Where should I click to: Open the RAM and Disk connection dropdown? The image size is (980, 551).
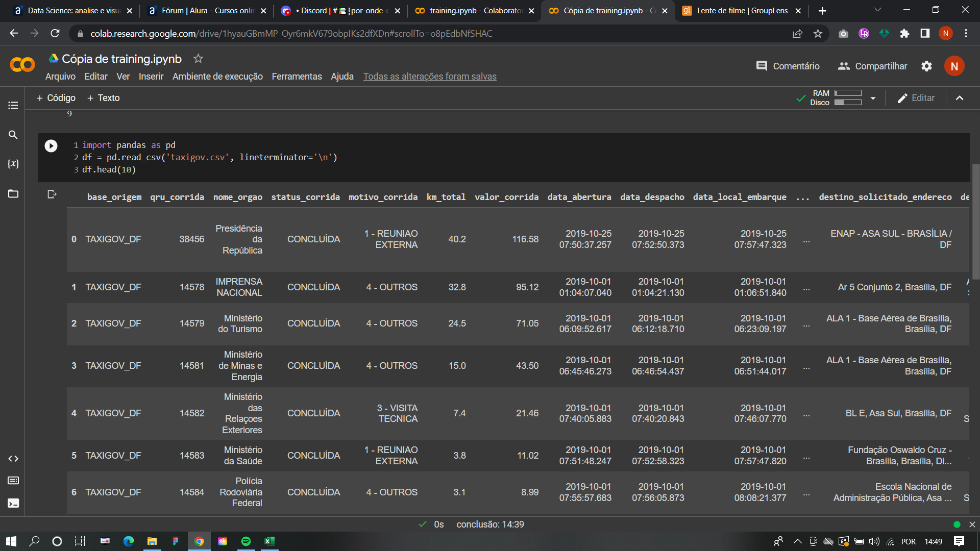tap(873, 98)
